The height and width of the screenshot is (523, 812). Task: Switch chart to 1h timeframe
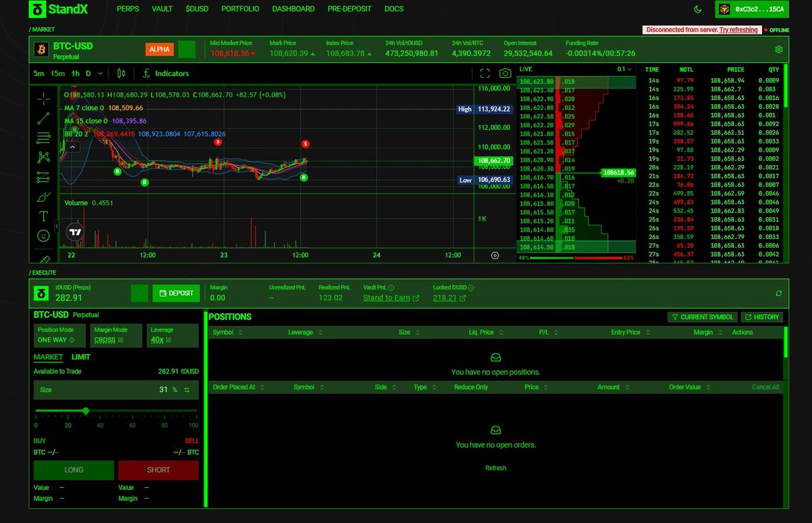coord(75,73)
